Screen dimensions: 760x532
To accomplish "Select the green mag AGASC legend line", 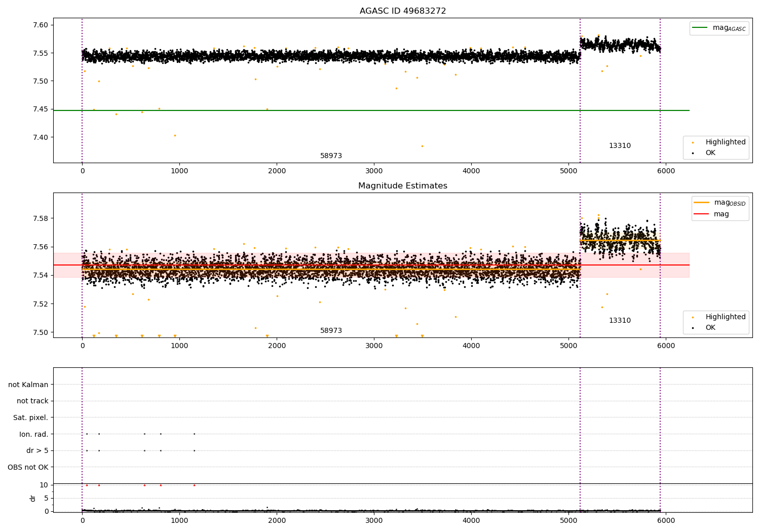I will pos(700,28).
